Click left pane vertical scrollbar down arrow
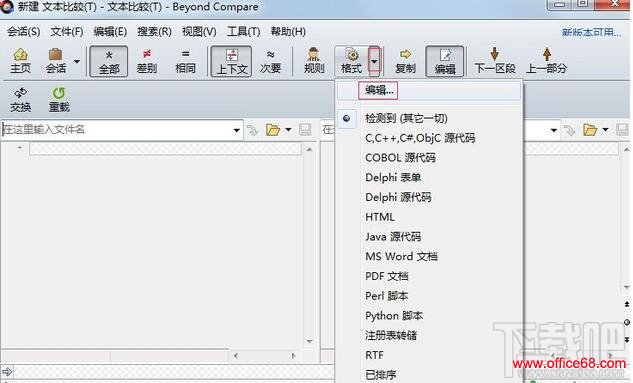 click(x=310, y=341)
